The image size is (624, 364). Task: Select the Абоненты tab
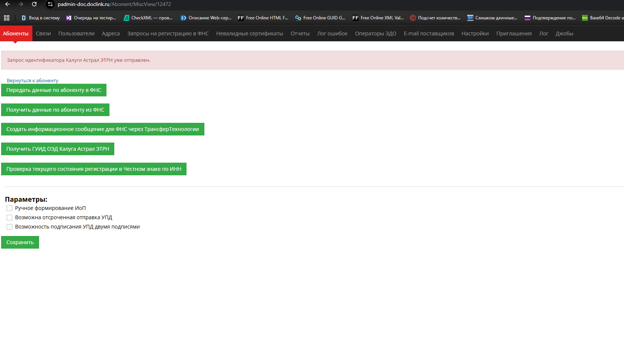(16, 33)
